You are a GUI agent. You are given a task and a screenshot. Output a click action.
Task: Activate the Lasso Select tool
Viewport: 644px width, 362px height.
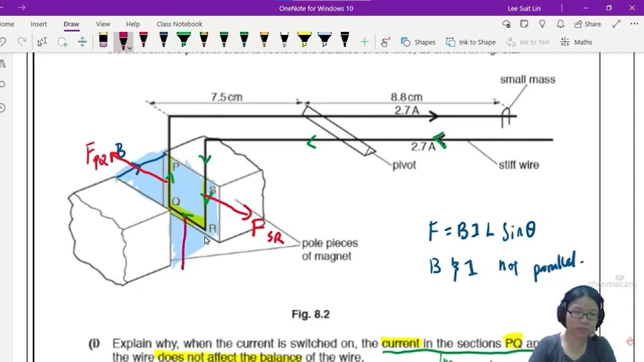click(x=62, y=42)
